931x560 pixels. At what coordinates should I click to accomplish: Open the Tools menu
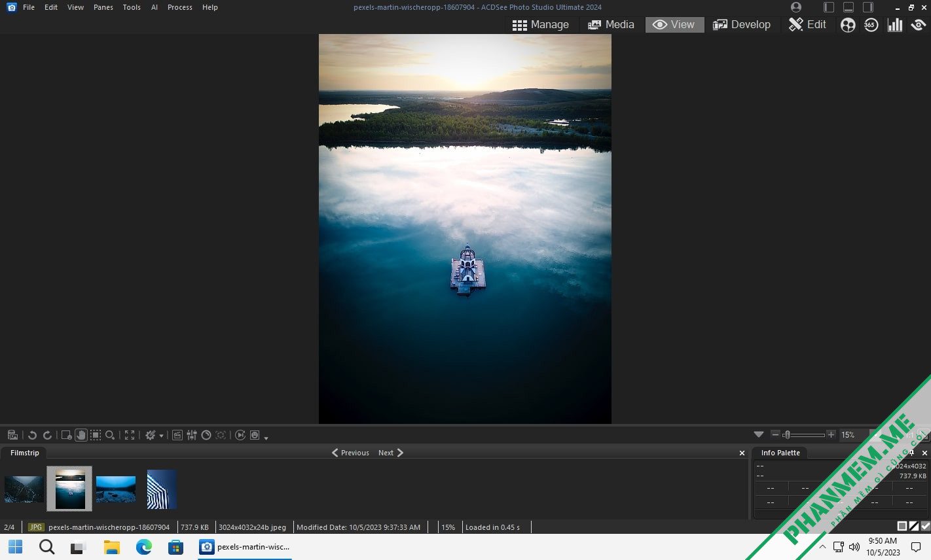tap(132, 7)
